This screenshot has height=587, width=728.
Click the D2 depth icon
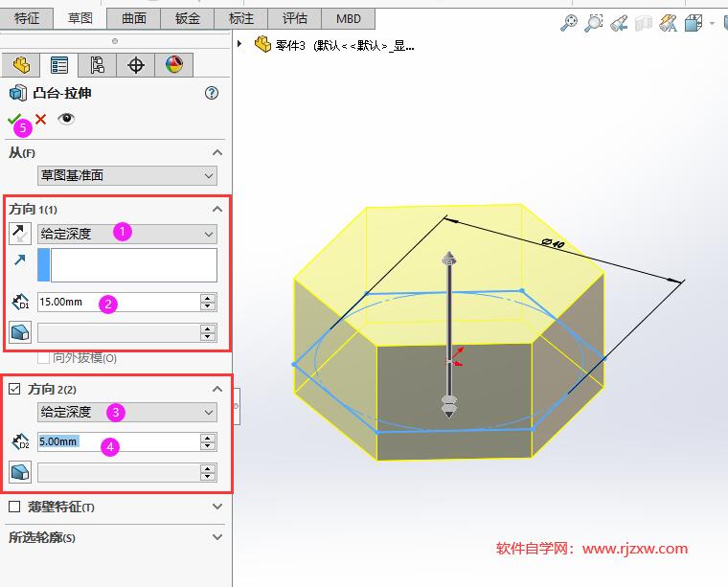click(x=20, y=441)
